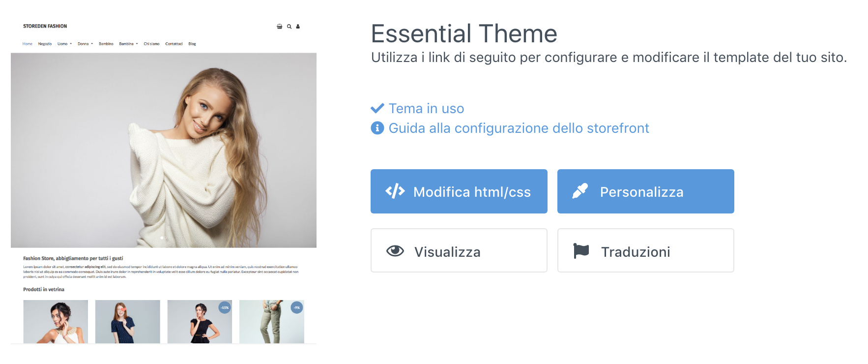Open the Traduzioni button
868x364 pixels.
pyautogui.click(x=646, y=250)
